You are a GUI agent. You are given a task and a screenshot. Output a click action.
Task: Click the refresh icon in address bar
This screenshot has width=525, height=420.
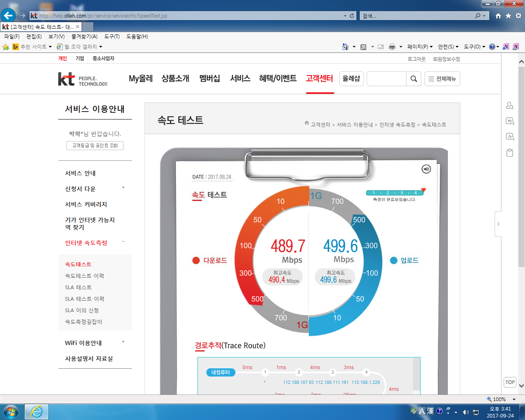point(352,16)
